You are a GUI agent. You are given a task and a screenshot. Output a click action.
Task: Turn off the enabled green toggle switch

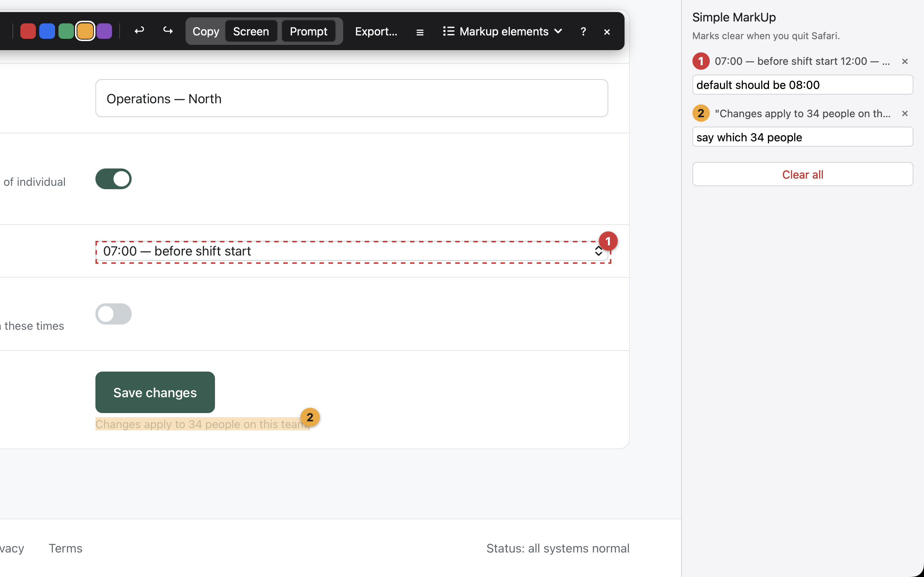point(114,179)
